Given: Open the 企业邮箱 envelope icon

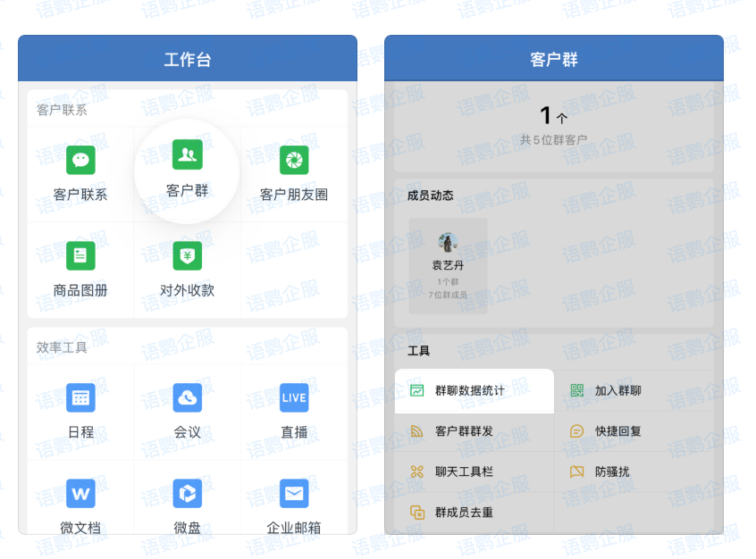Looking at the screenshot, I should (294, 493).
